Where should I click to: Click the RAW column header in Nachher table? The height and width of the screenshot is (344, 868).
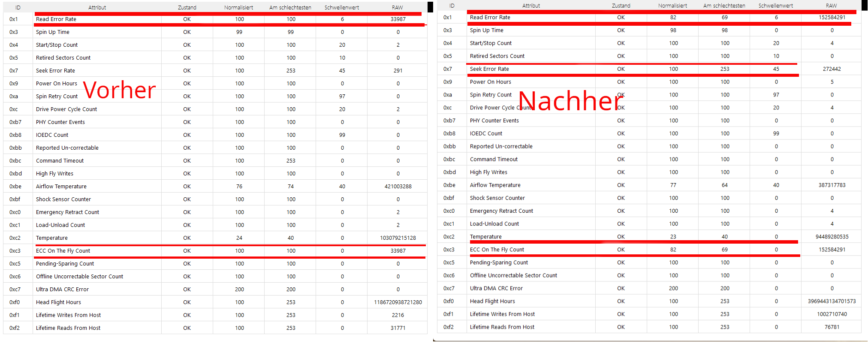(831, 6)
